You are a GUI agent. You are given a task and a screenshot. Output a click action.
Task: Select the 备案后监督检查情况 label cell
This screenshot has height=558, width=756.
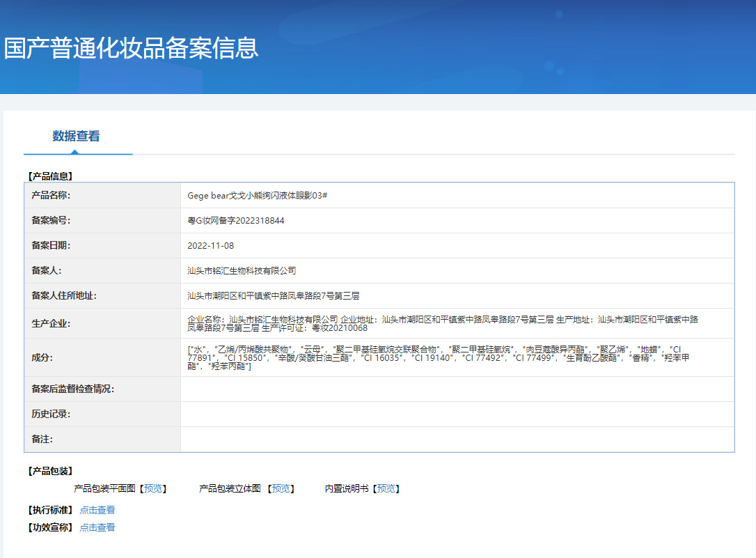tap(103, 389)
